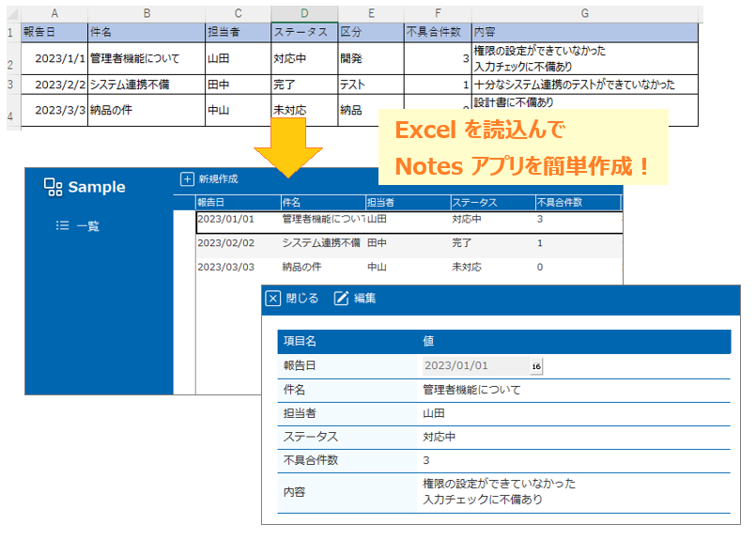
Task: Click 不具合件数 value 3 in form
Action: (426, 460)
